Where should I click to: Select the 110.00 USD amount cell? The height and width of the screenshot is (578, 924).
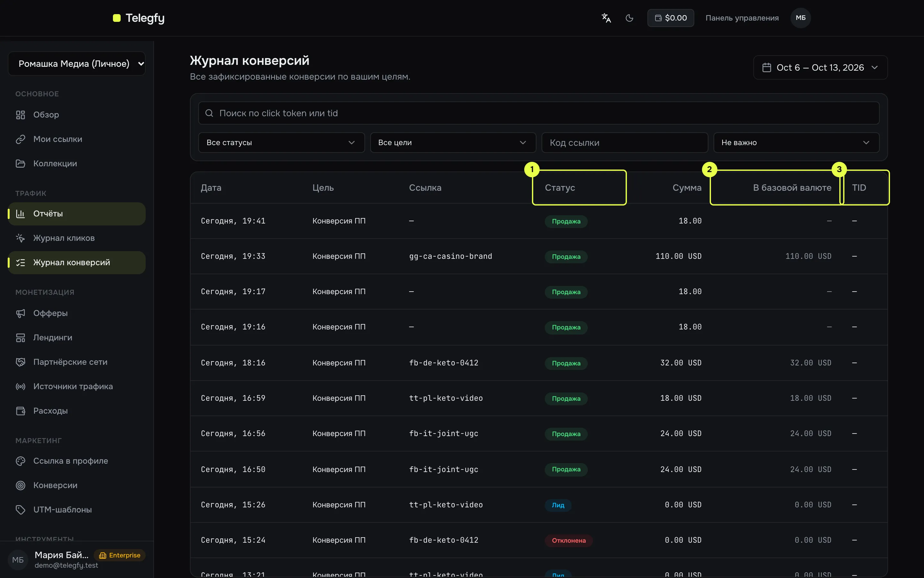click(x=679, y=256)
